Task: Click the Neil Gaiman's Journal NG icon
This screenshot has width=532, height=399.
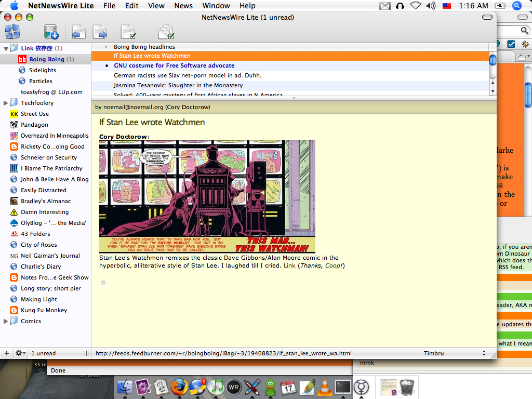Action: 14,256
